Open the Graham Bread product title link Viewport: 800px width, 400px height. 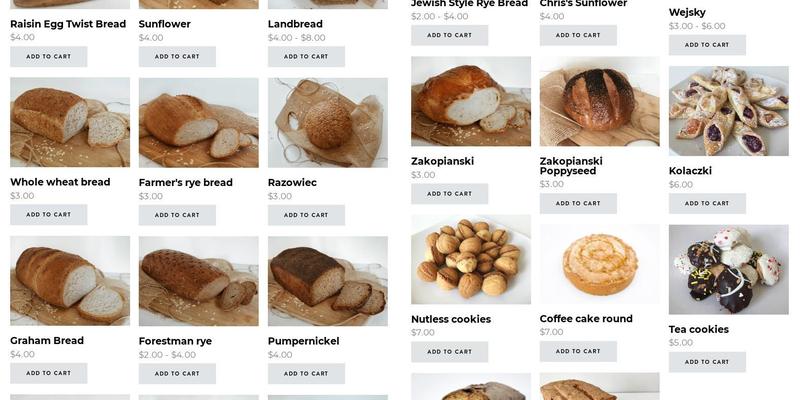pos(47,340)
